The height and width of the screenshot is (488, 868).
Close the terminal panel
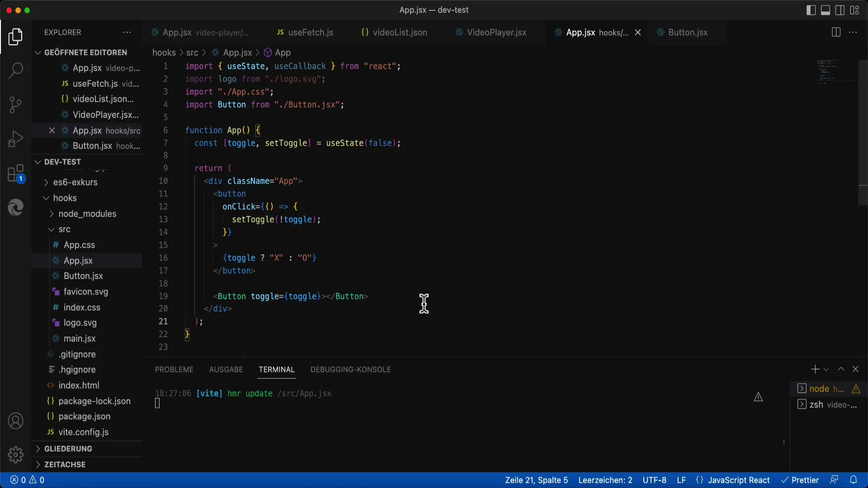point(855,369)
